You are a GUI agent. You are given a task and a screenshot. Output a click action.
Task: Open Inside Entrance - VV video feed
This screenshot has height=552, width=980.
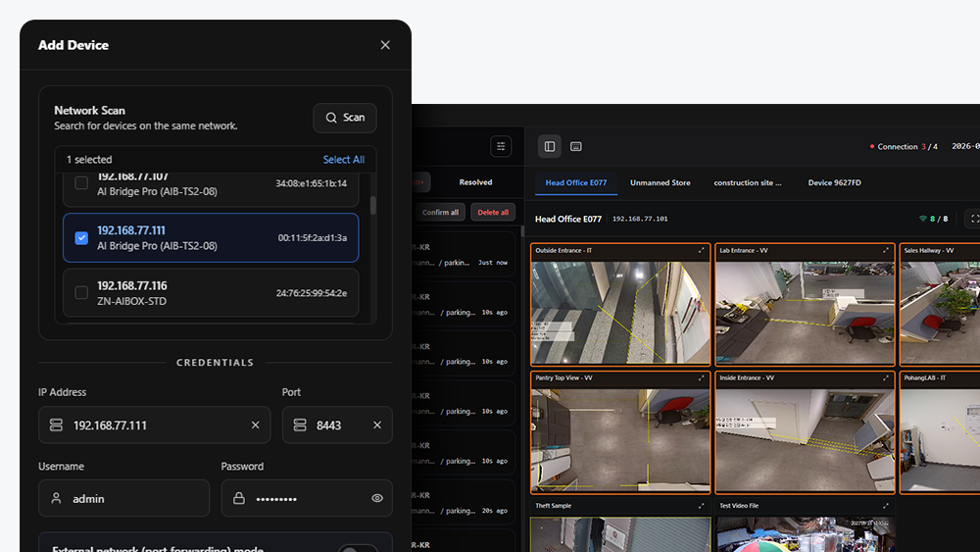pos(805,440)
